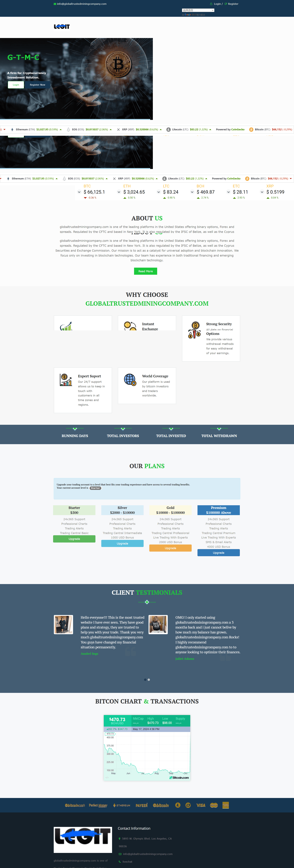The image size is (294, 868).
Task: Click Anabel Ings testimonial photo
Action: [63, 624]
